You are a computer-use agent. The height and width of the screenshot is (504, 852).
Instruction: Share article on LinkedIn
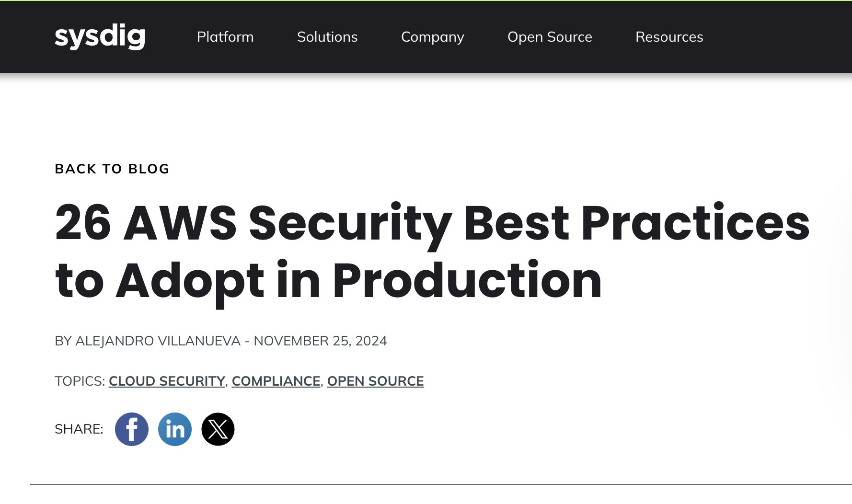[x=175, y=429]
